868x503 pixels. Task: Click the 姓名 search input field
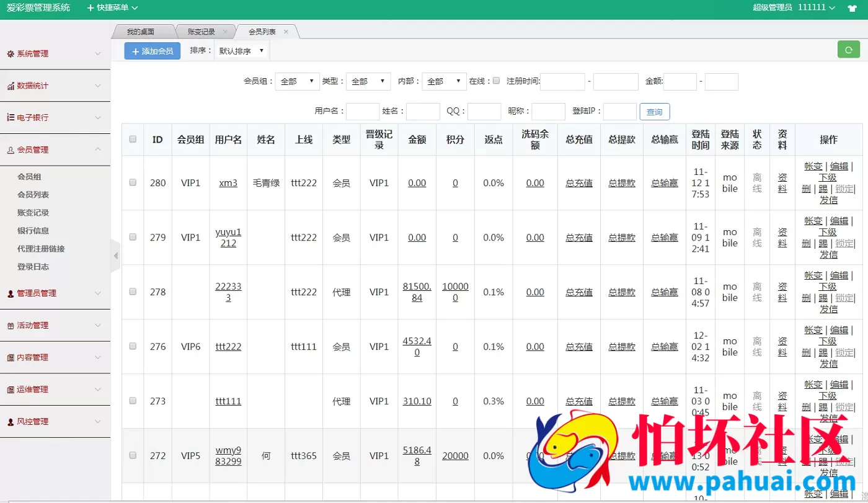click(x=423, y=112)
